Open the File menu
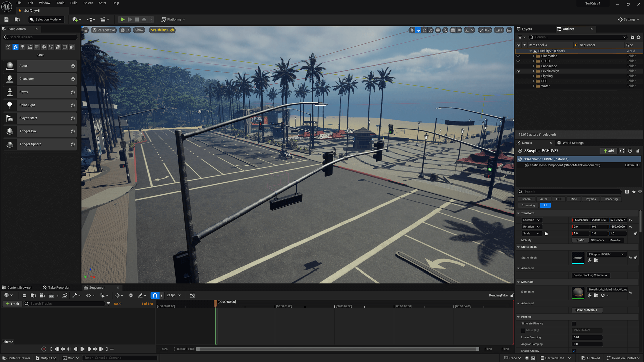 pos(19,3)
